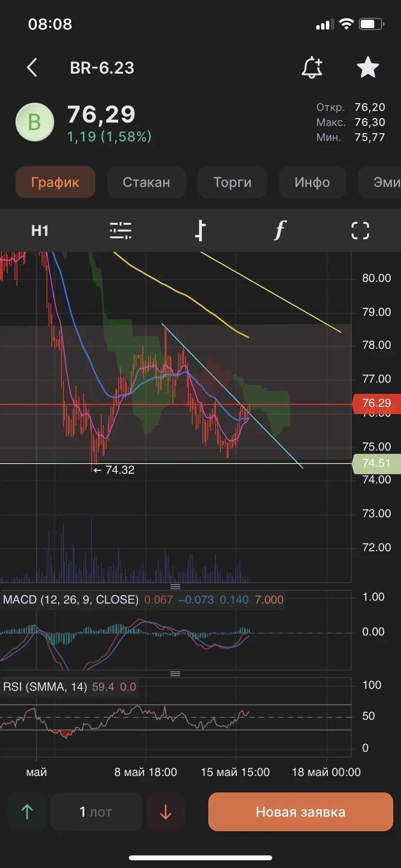401x868 pixels.
Task: Tap the RSI (SMMA, 14) label
Action: point(45,687)
